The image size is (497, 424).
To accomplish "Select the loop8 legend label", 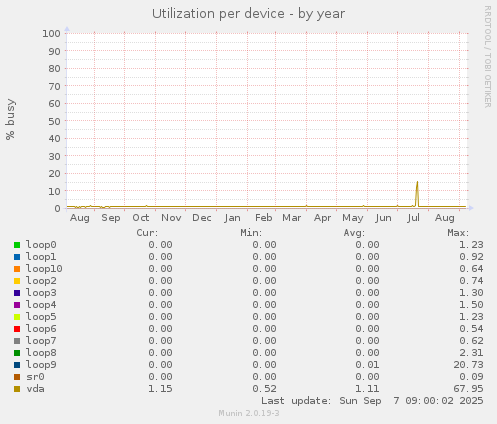I will (41, 353).
